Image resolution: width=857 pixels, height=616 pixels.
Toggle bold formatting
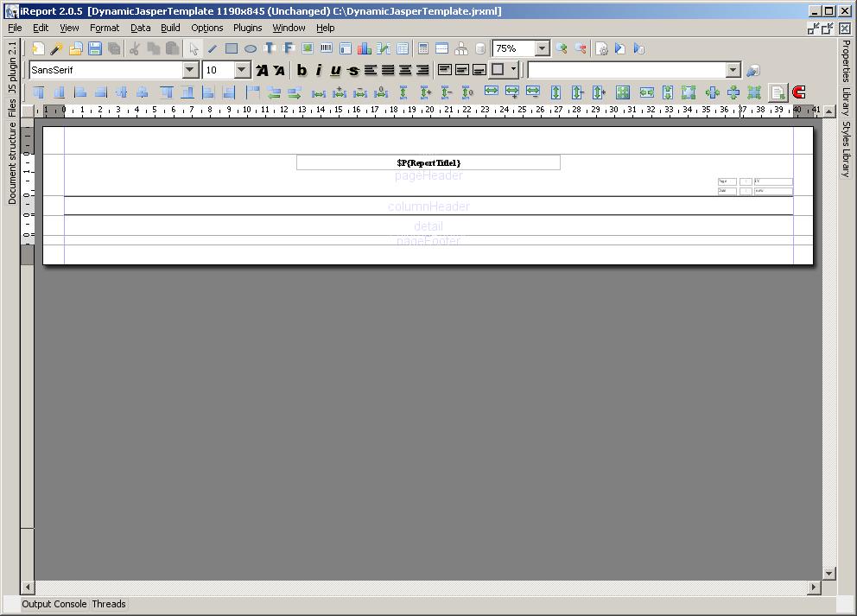(x=302, y=69)
